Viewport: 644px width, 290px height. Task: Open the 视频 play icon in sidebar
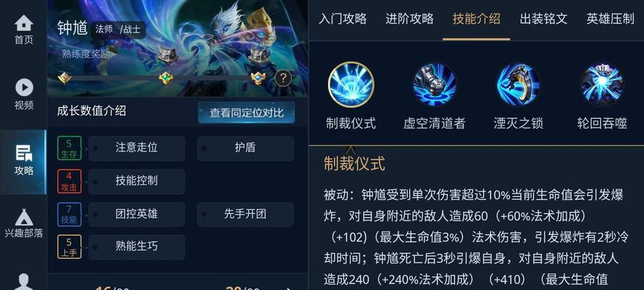pos(24,88)
